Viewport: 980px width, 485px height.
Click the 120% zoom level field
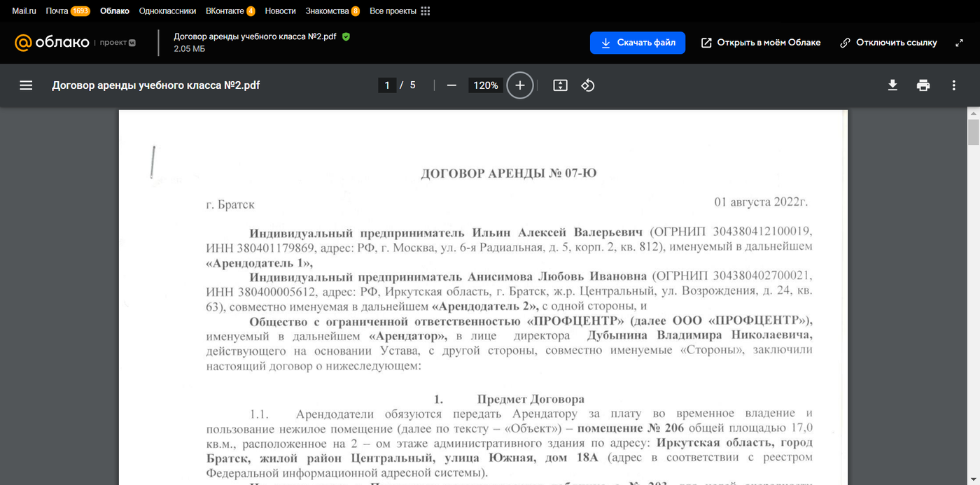click(485, 85)
